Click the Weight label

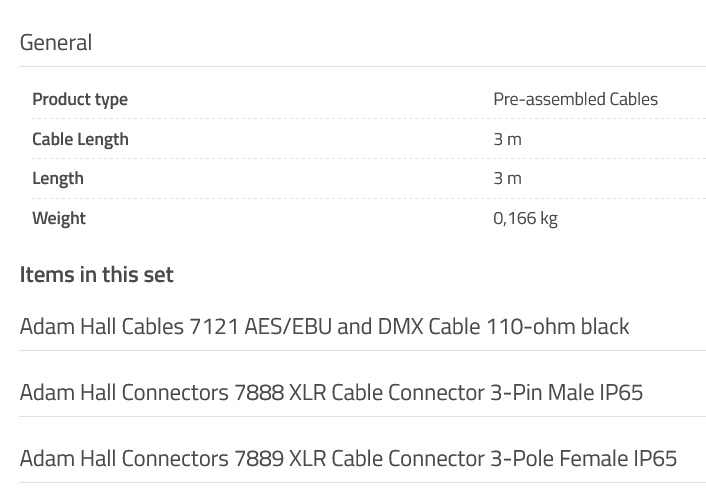59,218
